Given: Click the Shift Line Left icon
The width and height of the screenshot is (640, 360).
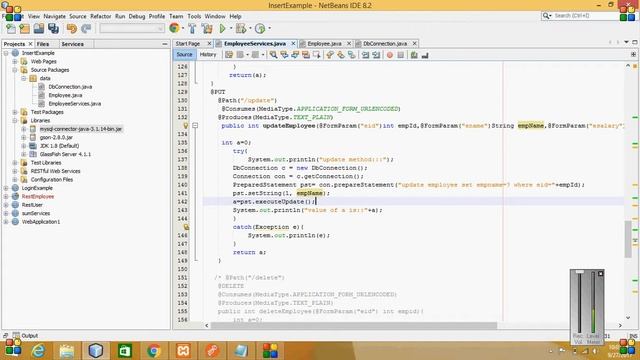Looking at the screenshot, I should pyautogui.click(x=365, y=55).
